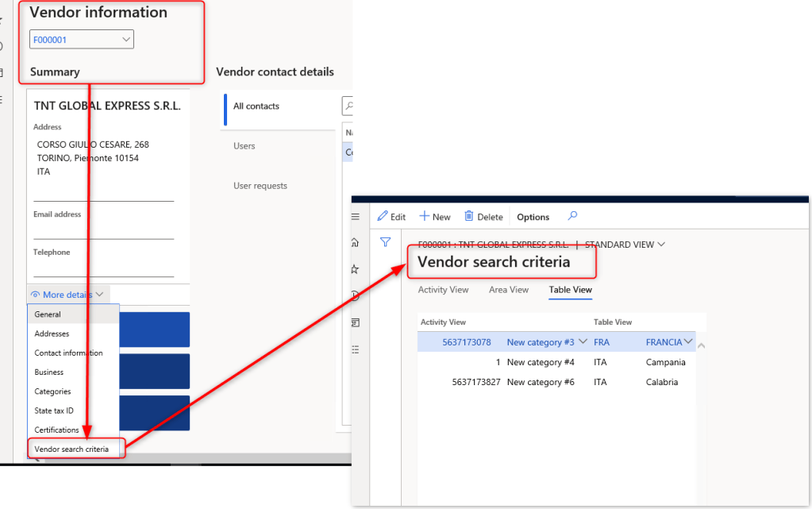Select the New category #4 grid row
The height and width of the screenshot is (509, 812).
click(x=540, y=362)
